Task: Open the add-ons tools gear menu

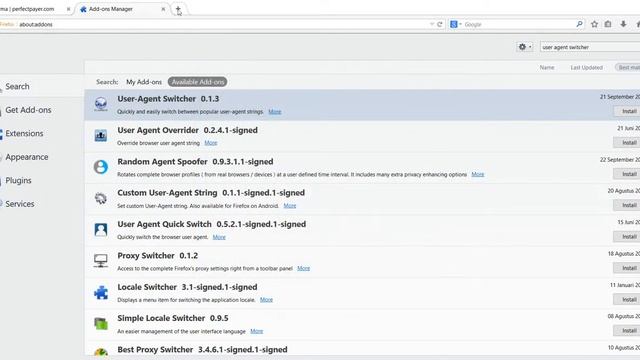Action: click(524, 47)
